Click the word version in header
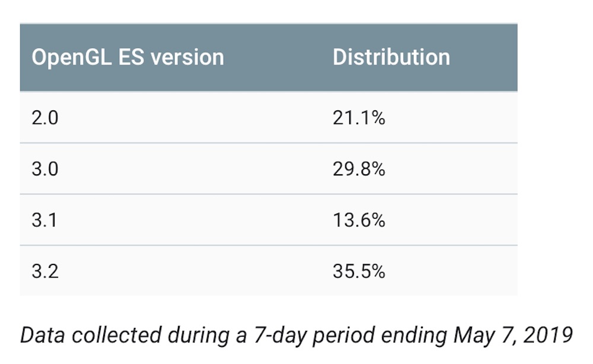Viewport: 593px width, 364px height. [x=187, y=58]
